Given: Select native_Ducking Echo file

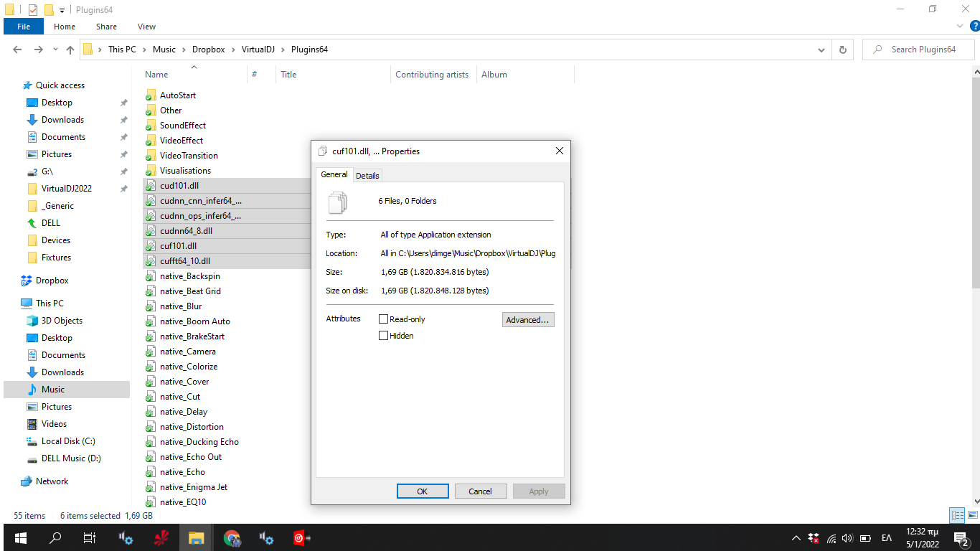Looking at the screenshot, I should (199, 442).
